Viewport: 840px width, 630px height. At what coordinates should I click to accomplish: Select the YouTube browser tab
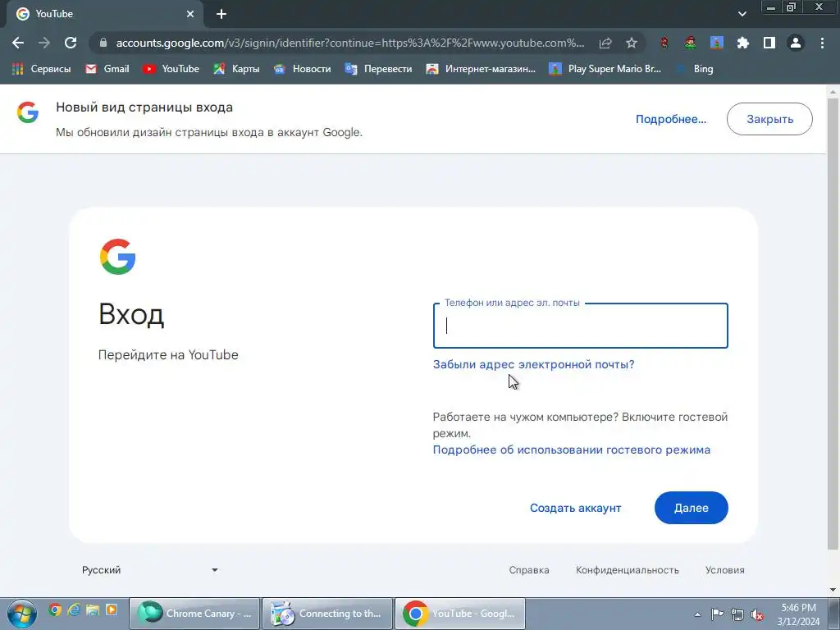point(104,14)
